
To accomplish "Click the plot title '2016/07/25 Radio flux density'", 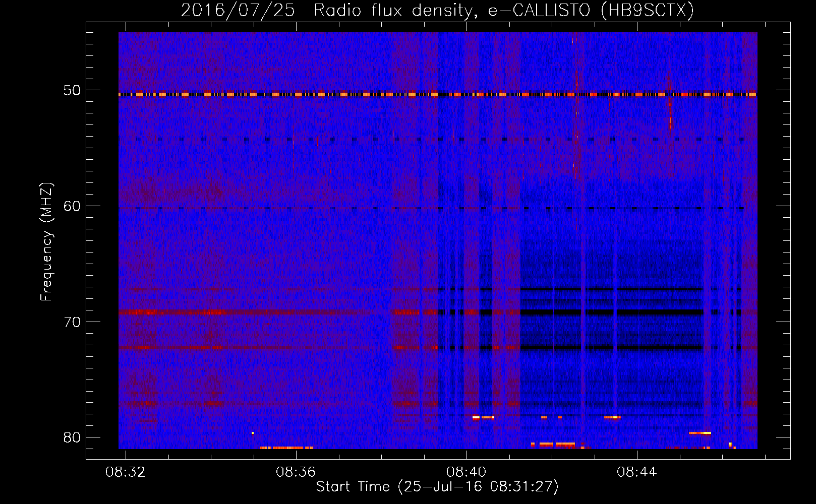I will 437,10.
